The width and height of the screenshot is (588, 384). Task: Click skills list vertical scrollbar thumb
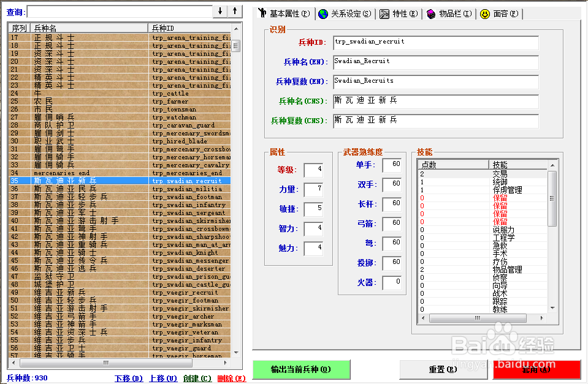tap(552, 198)
